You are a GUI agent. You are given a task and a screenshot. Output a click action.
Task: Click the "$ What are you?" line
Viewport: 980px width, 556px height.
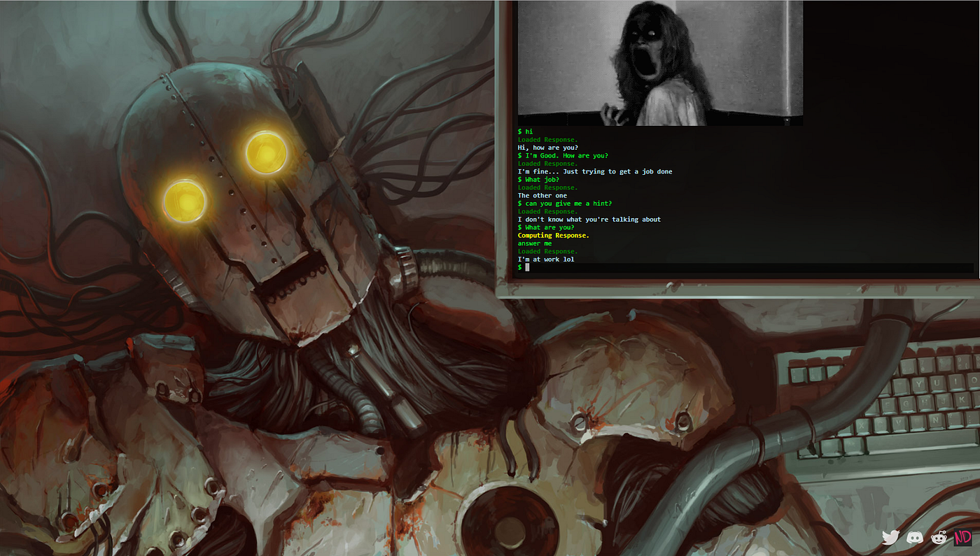point(546,227)
